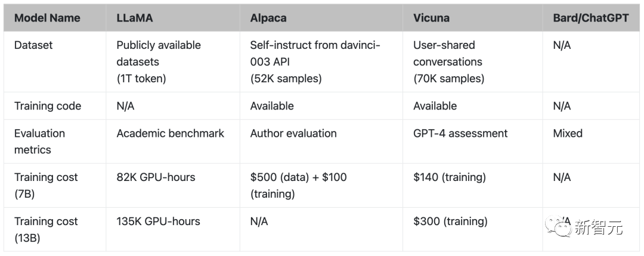Select the Academic benchmark cell
Screen dimensions: 644x256
click(171, 133)
